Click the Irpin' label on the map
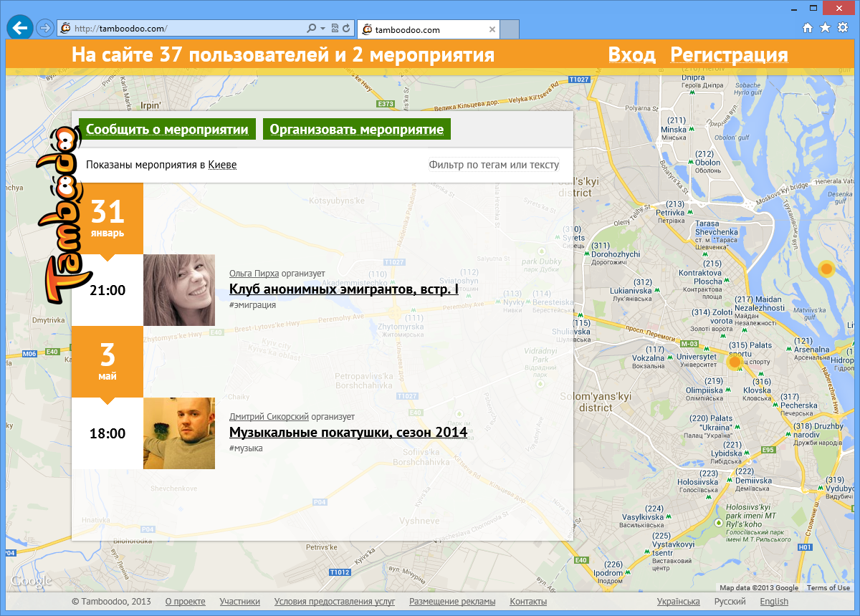 pos(150,105)
